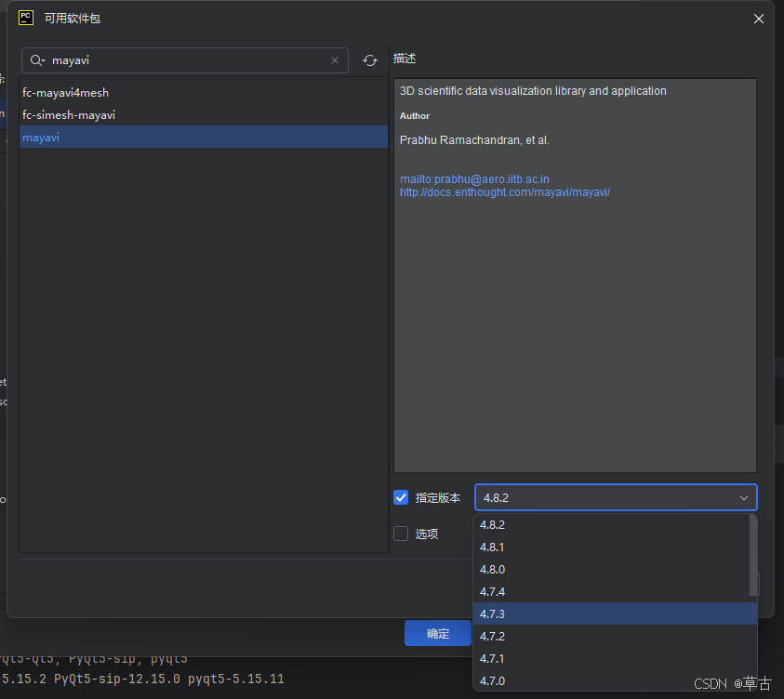The width and height of the screenshot is (784, 699).
Task: Open the version dropdown showing 4.8.2
Action: 616,497
